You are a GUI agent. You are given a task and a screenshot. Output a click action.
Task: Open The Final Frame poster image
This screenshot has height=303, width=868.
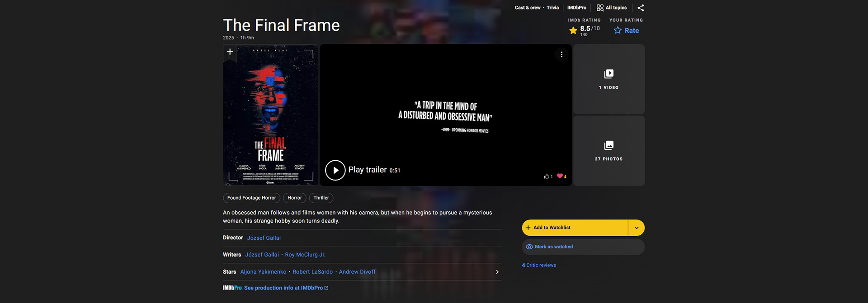271,115
